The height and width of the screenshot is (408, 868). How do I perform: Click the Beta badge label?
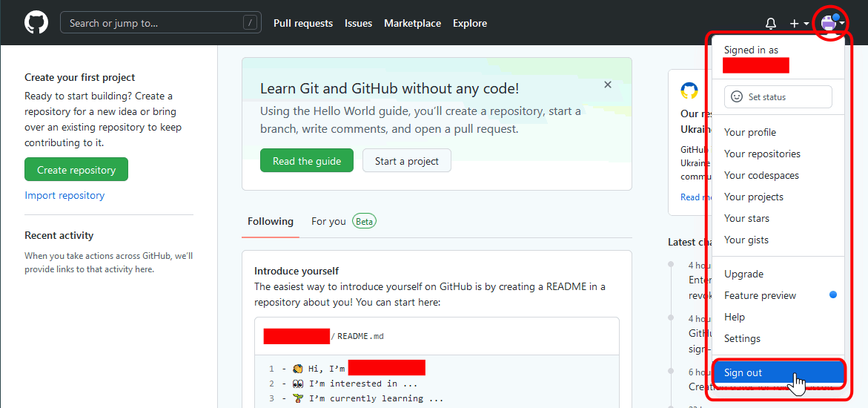point(364,221)
